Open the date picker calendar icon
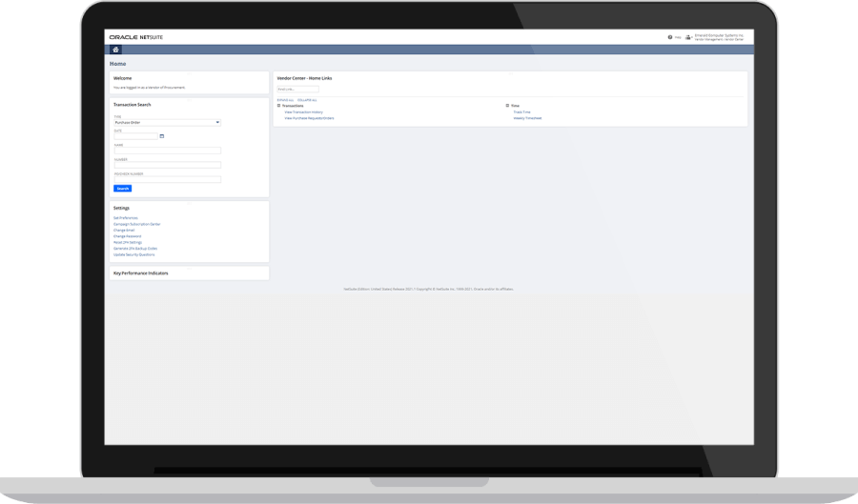This screenshot has width=858, height=504. pos(162,136)
